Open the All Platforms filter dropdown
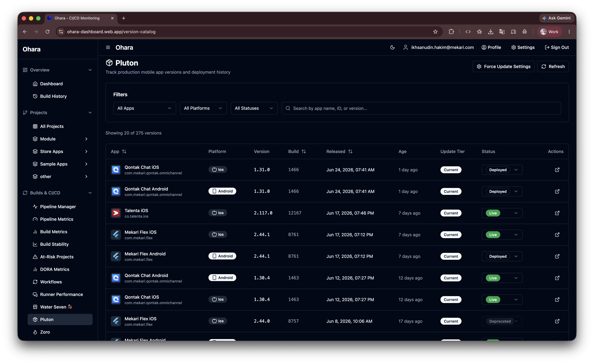594x364 pixels. tap(203, 108)
